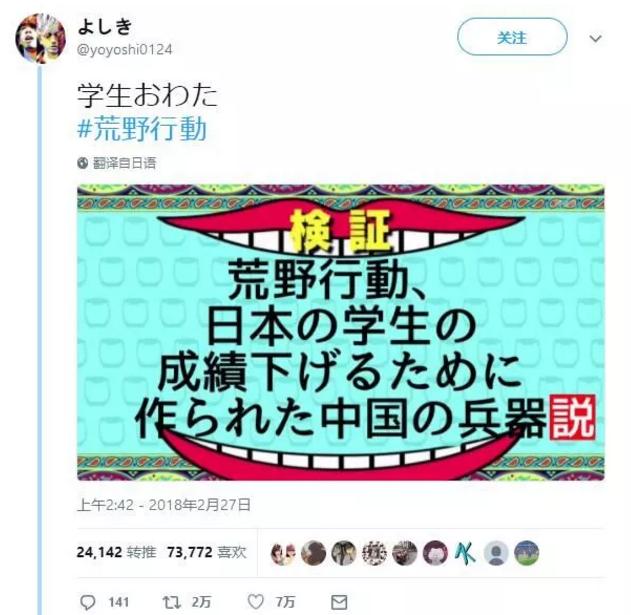The height and width of the screenshot is (615, 631).
Task: Click the last liker avatar with landscape
Action: coord(526,553)
